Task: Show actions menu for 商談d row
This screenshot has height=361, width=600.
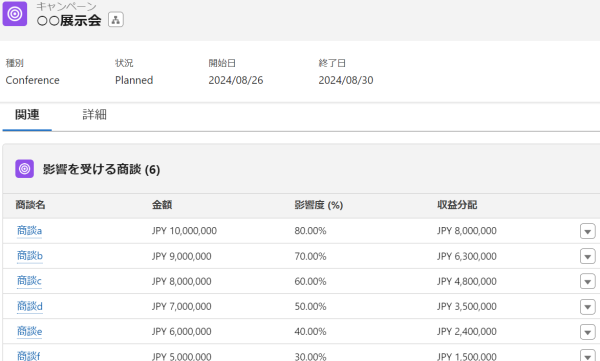Action: (587, 307)
